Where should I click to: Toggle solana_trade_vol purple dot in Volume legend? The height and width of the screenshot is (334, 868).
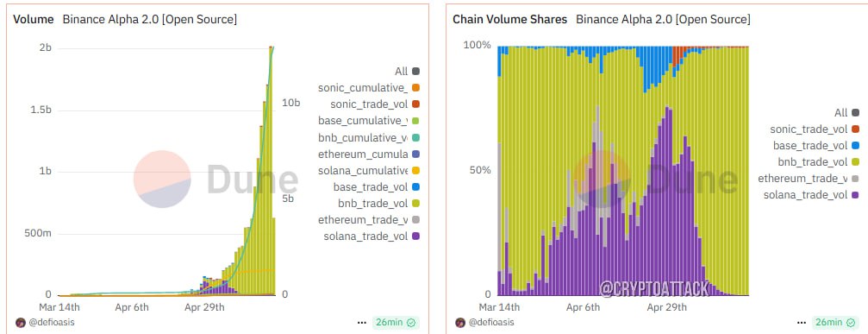coord(415,236)
